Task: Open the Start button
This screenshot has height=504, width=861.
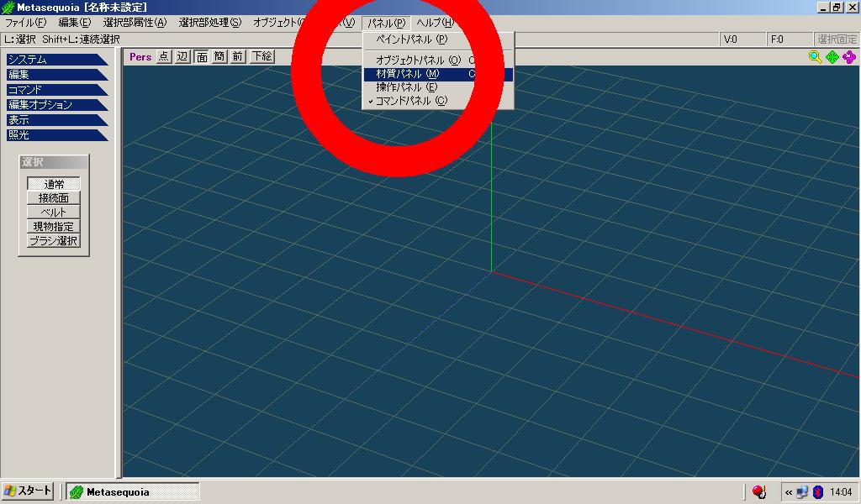Action: point(28,491)
